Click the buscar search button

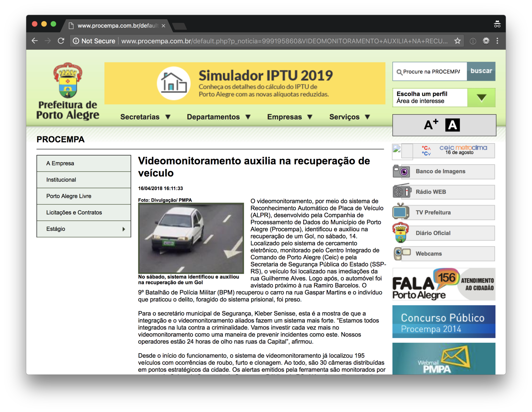[x=481, y=71]
